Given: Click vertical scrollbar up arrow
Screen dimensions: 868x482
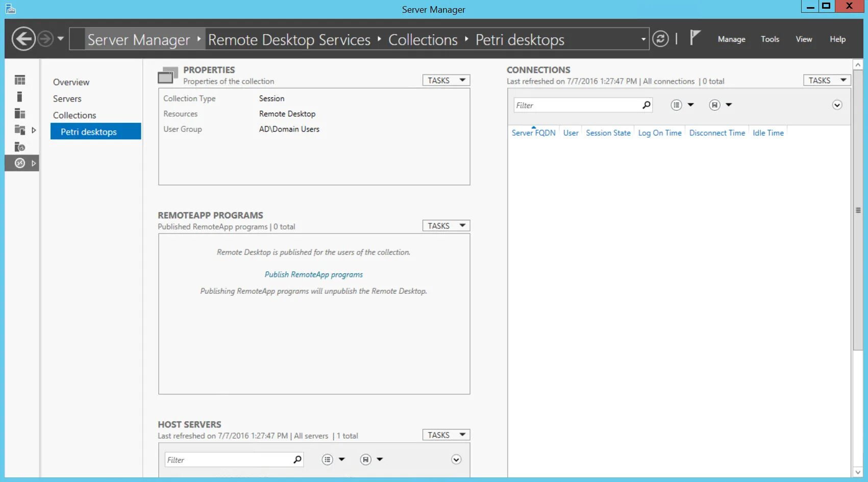Looking at the screenshot, I should point(858,65).
